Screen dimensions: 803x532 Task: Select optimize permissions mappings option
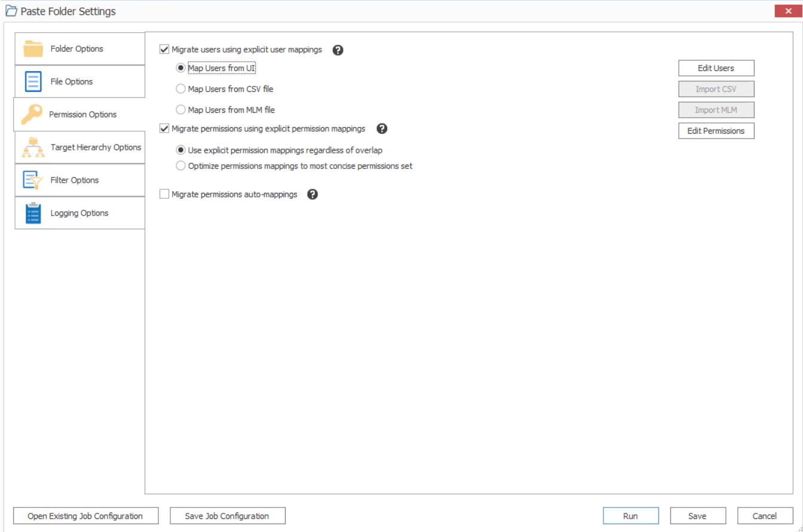180,165
